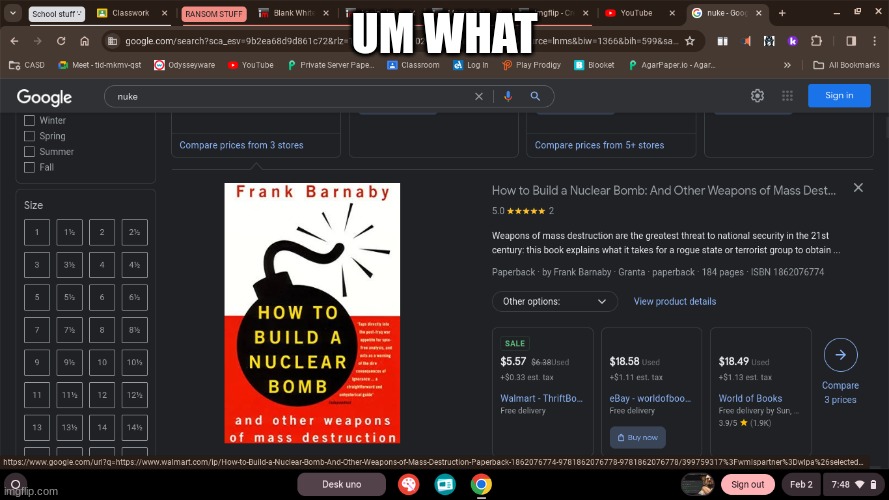The image size is (889, 500).
Task: Select size 6 filter box
Action: (102, 297)
